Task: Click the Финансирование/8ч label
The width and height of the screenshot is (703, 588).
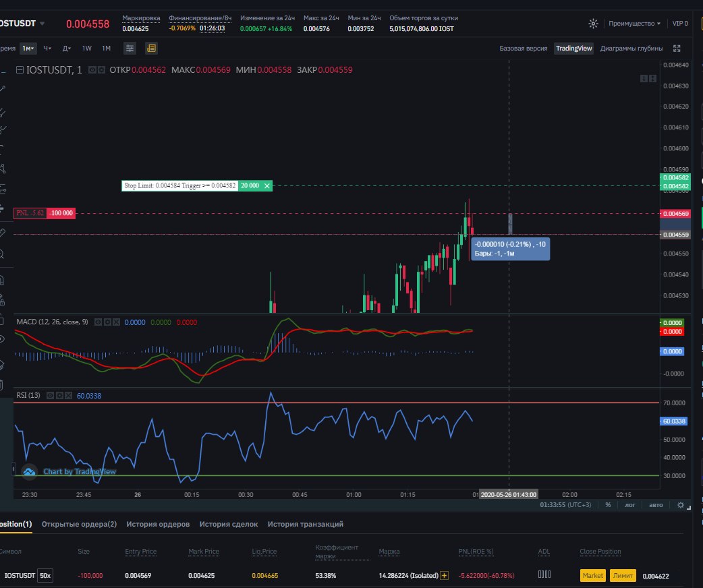Action: click(200, 18)
